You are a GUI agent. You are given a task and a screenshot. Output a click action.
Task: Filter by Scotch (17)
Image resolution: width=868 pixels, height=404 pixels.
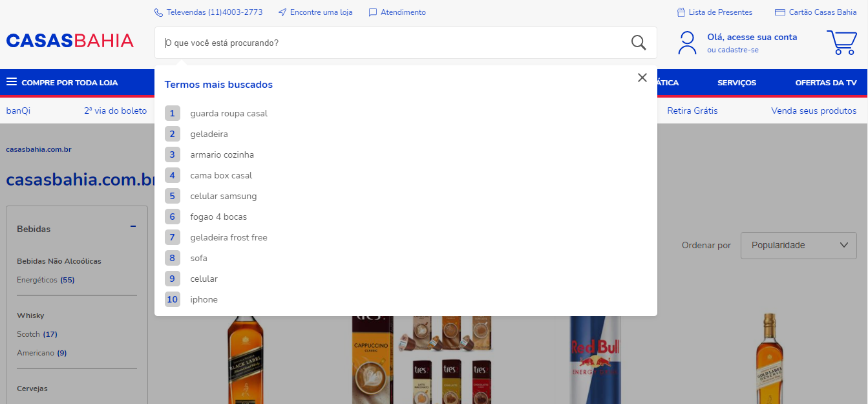[37, 334]
